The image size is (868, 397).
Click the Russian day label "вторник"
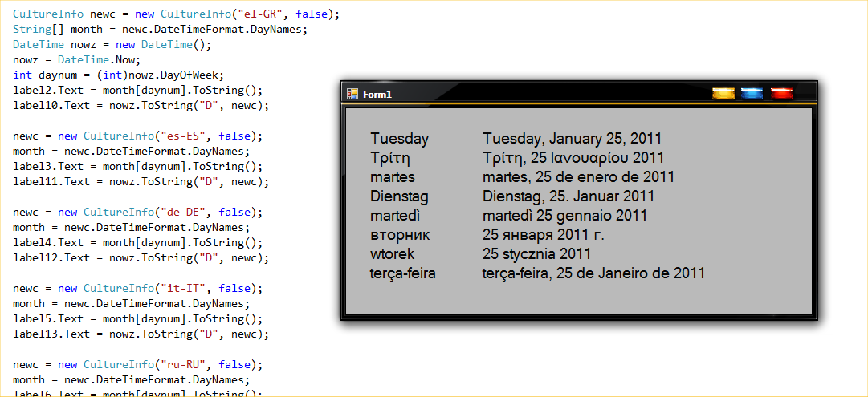(x=400, y=235)
